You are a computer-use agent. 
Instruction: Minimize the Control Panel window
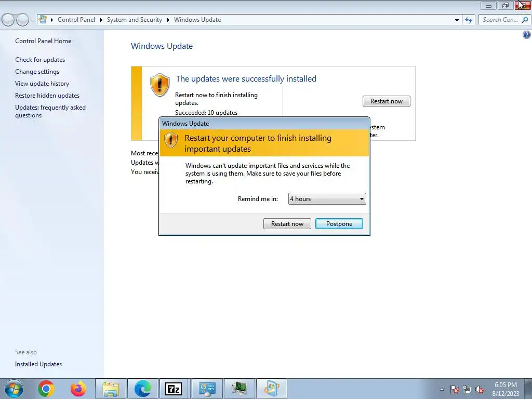coord(488,6)
